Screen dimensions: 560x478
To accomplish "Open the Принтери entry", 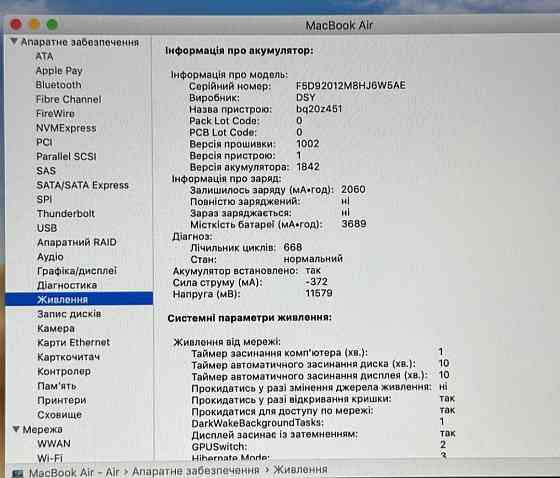I will 62,400.
